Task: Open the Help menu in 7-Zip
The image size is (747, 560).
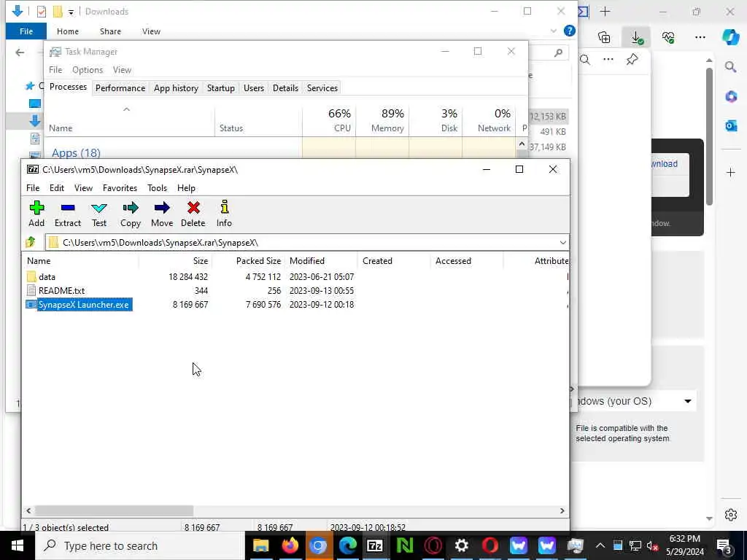Action: click(x=186, y=188)
